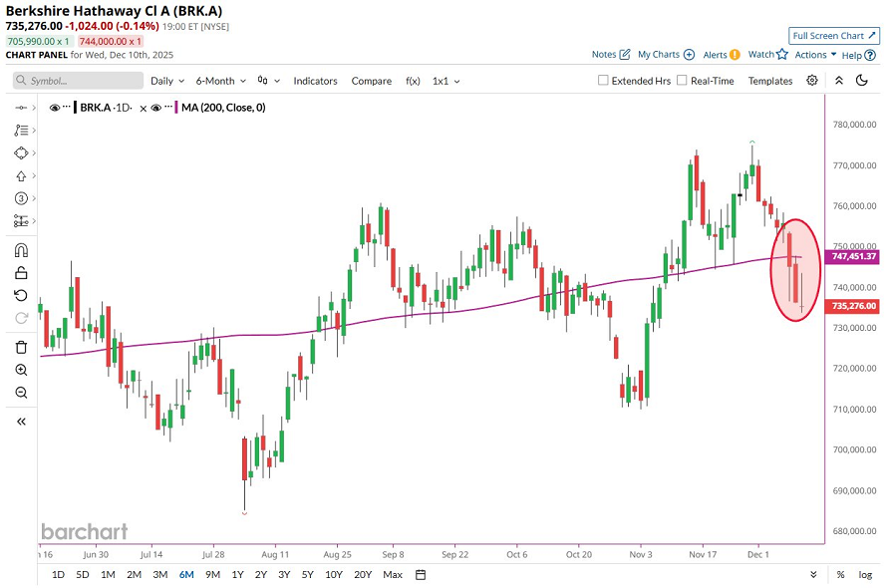Toggle the magnet snap mode
The height and width of the screenshot is (588, 888).
(21, 250)
